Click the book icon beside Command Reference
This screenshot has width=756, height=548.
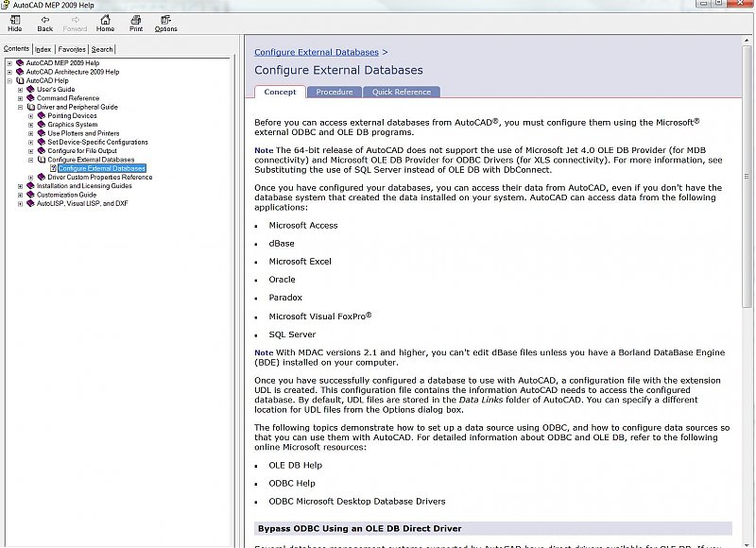(31, 98)
